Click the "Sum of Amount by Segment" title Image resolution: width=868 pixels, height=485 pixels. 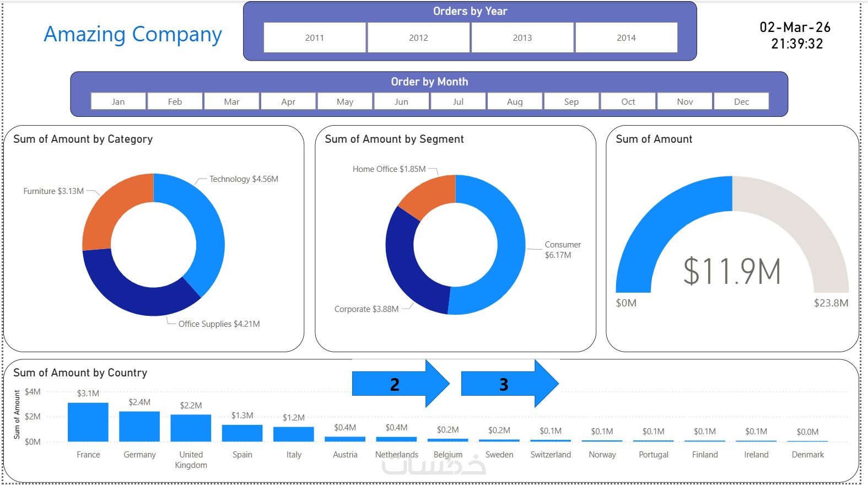[x=395, y=139]
